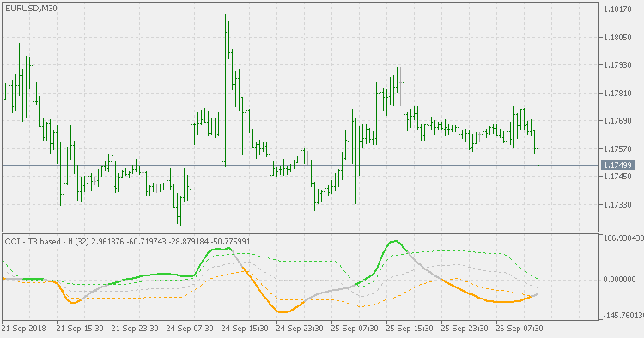Click the indicator scale value -145.760130
This screenshot has width=644, height=338.
coord(623,316)
